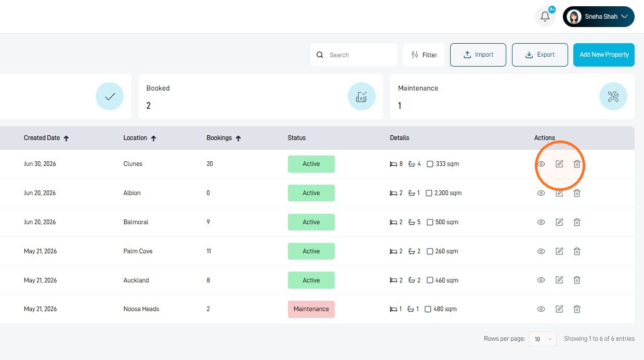
Task: View the Albion property details
Action: 541,193
